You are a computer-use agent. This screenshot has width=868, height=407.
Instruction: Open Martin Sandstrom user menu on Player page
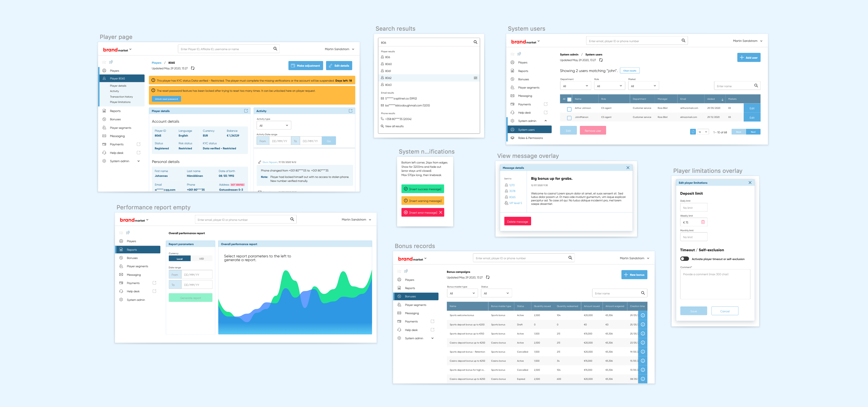[x=339, y=49]
